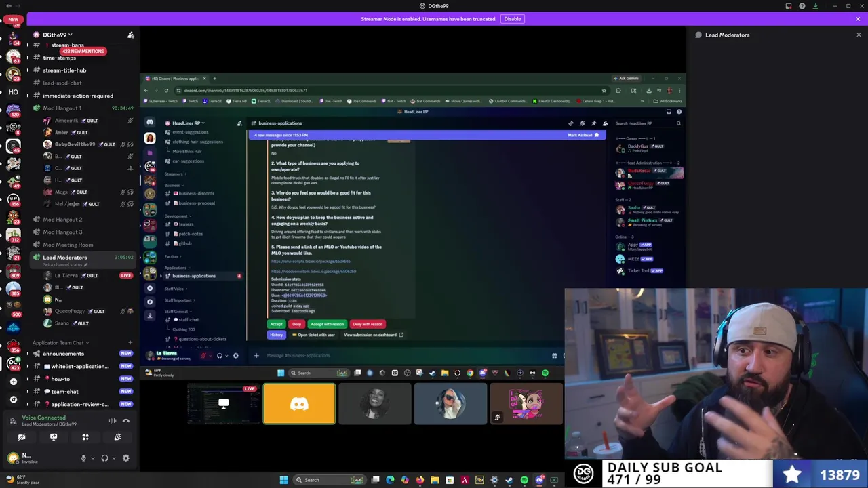Click the Windows taskbar Search box
This screenshot has width=868, height=488.
coord(330,480)
